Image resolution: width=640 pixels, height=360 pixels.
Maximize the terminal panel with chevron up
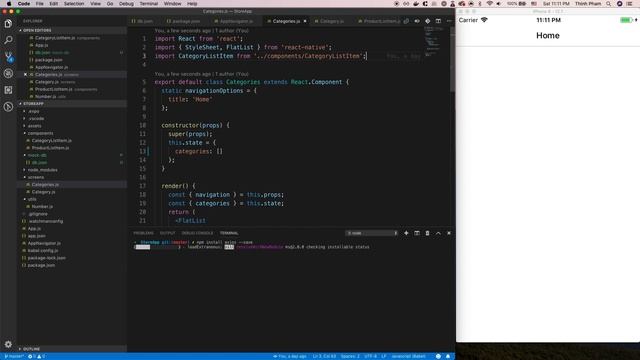pyautogui.click(x=438, y=233)
